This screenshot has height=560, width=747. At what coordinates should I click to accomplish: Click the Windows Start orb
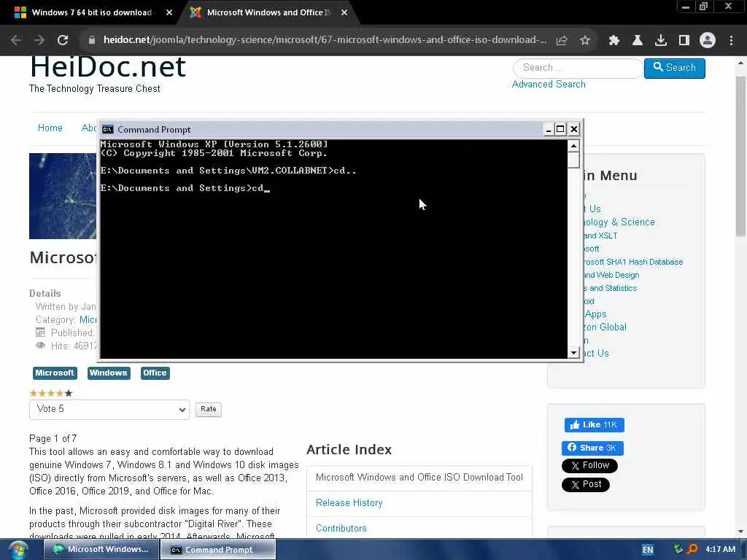coord(18,550)
